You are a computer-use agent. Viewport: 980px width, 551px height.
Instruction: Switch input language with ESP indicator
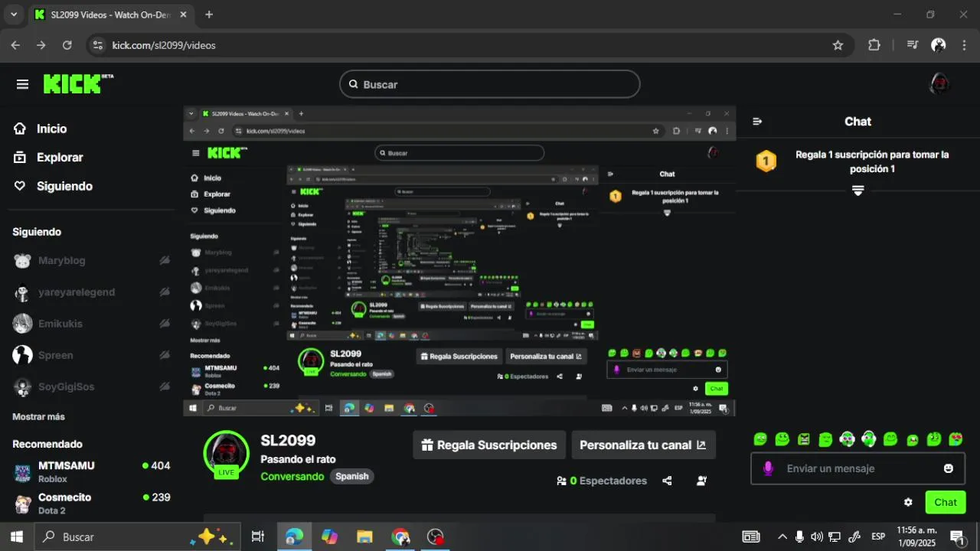pos(878,536)
